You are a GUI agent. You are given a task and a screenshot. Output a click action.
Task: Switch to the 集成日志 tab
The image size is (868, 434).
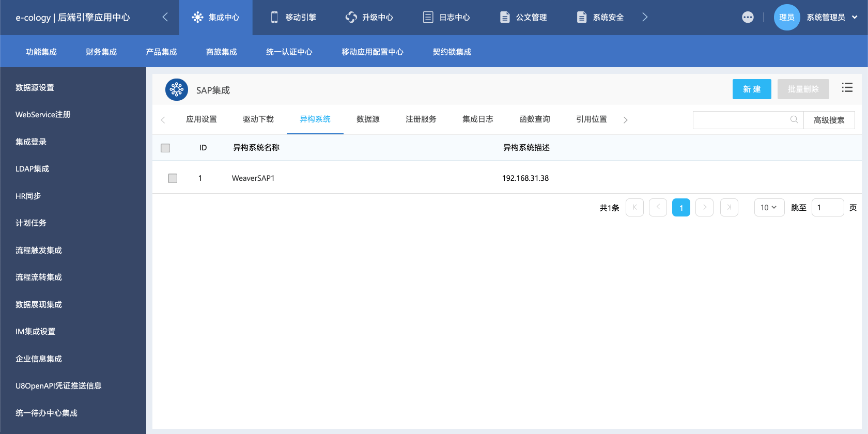coord(478,119)
